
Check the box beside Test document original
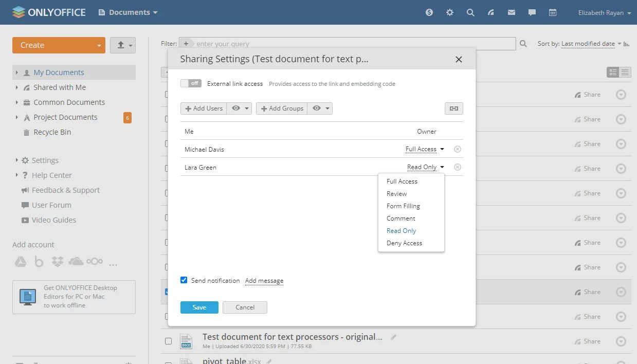168,341
